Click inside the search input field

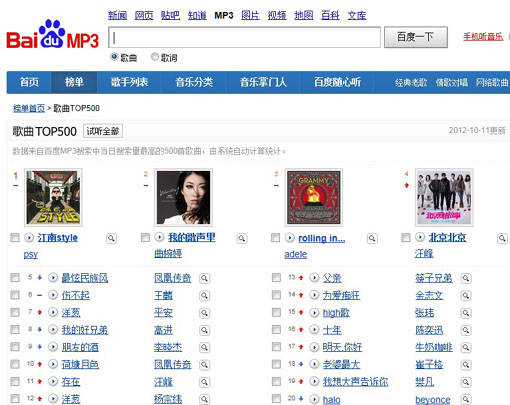coord(244,37)
